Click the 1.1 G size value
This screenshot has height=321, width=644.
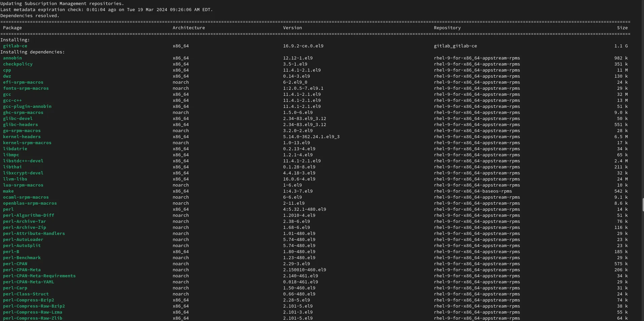pos(621,46)
